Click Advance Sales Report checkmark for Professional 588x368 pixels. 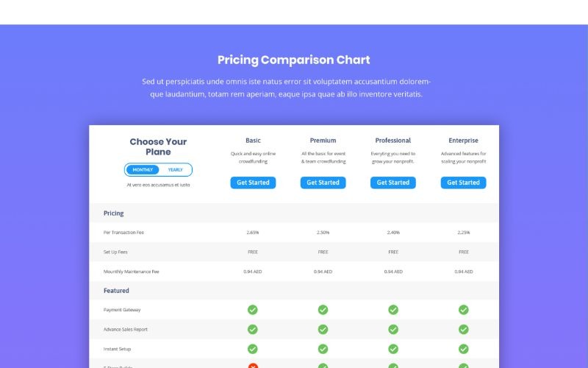393,329
